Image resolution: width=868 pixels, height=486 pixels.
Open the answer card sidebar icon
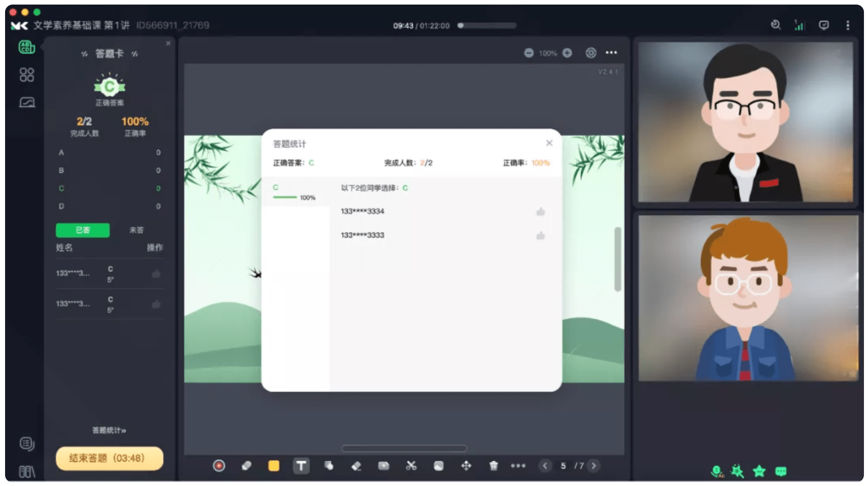(x=26, y=47)
